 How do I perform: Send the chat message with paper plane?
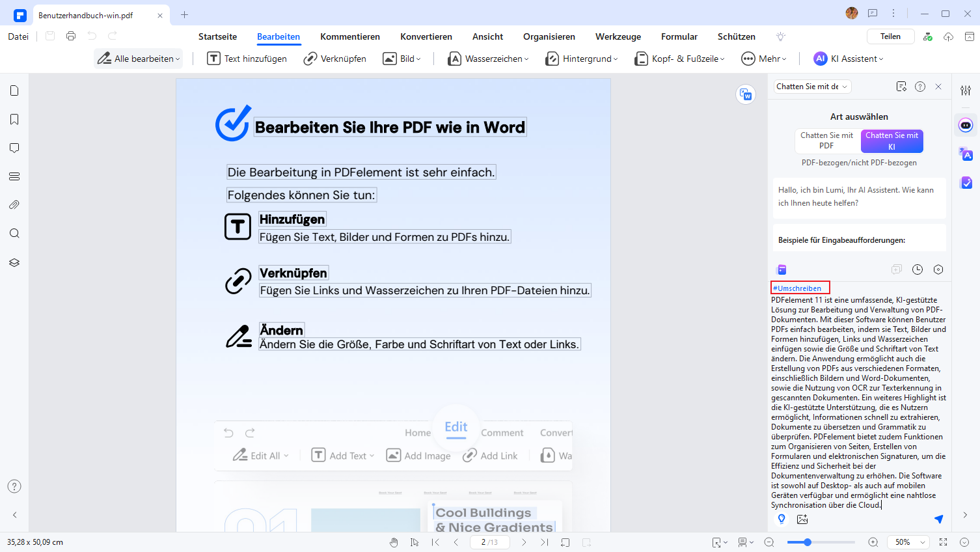[x=938, y=519]
